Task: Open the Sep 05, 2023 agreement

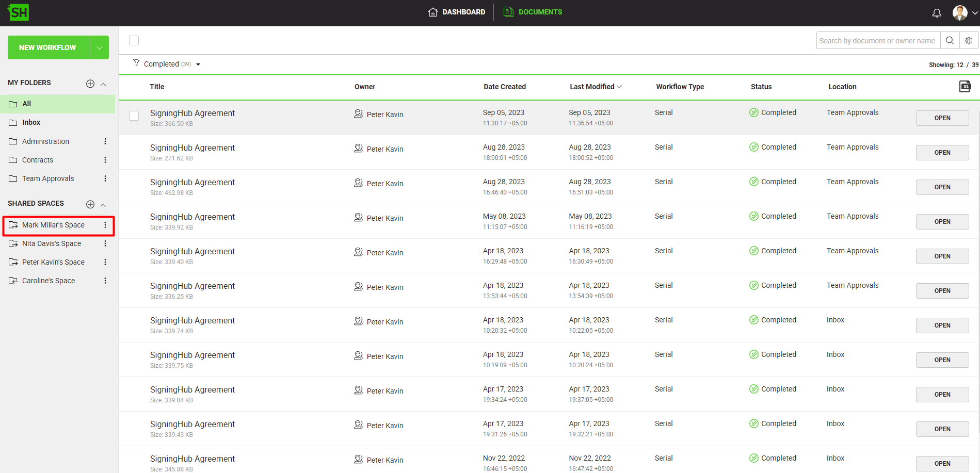Action: [942, 118]
